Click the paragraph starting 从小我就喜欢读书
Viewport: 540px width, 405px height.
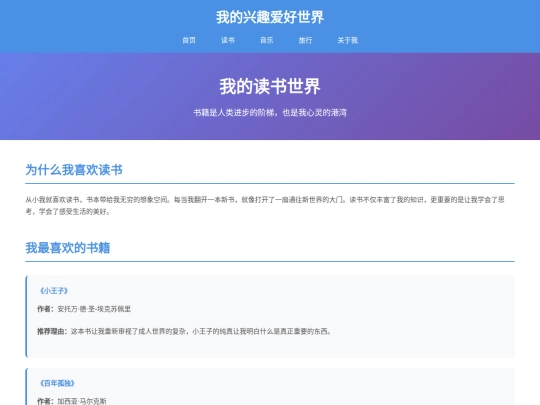click(265, 206)
